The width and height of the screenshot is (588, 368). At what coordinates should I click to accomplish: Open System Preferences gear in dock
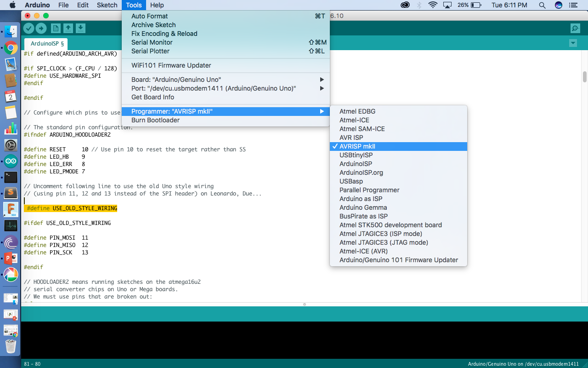pyautogui.click(x=11, y=145)
